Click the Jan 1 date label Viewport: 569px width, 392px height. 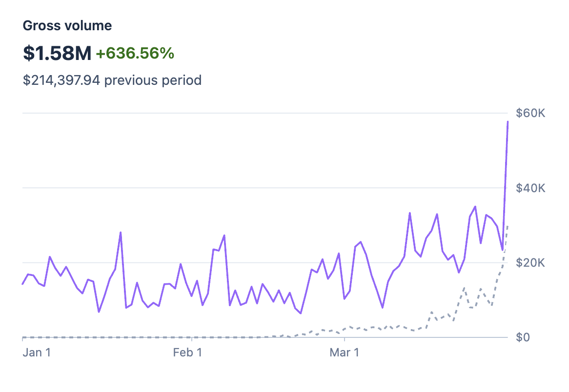coord(37,352)
